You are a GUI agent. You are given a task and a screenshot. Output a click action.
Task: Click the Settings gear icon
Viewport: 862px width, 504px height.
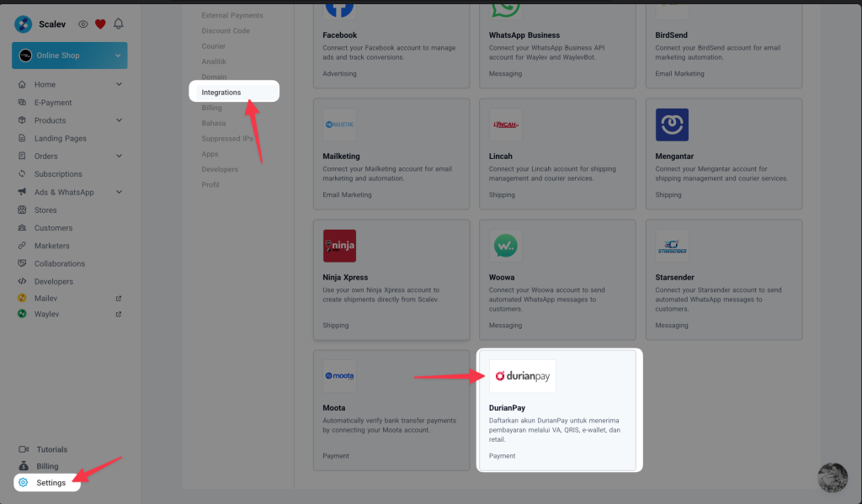23,483
